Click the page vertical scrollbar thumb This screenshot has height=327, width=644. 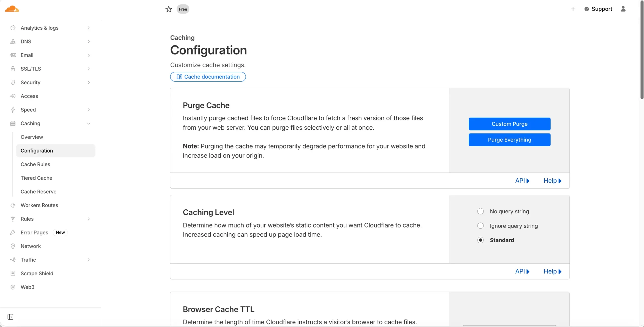click(x=642, y=50)
